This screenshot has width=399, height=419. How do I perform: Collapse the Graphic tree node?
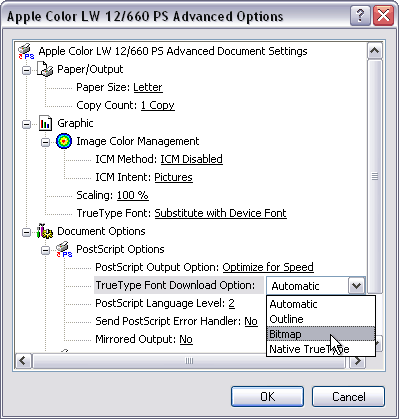coord(27,124)
